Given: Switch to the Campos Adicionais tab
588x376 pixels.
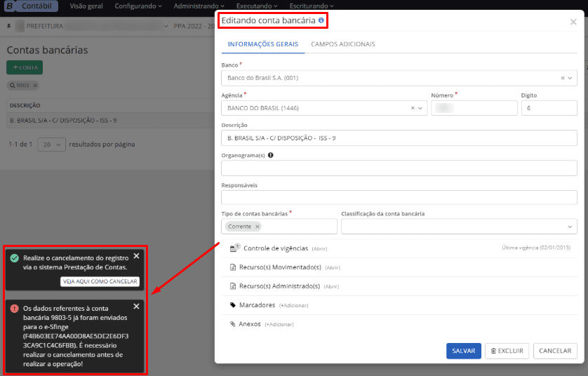Looking at the screenshot, I should (x=342, y=44).
